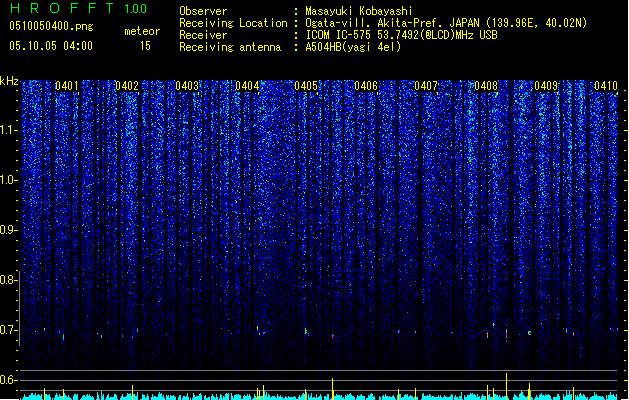Click the 0.8 kHz axis tick label
The width and height of the screenshot is (629, 400).
click(8, 280)
